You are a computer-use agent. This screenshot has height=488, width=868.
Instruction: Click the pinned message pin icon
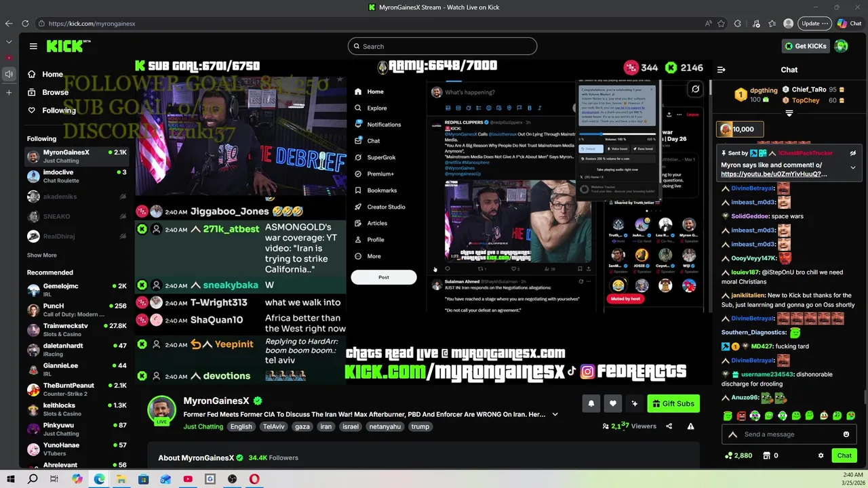click(x=724, y=153)
